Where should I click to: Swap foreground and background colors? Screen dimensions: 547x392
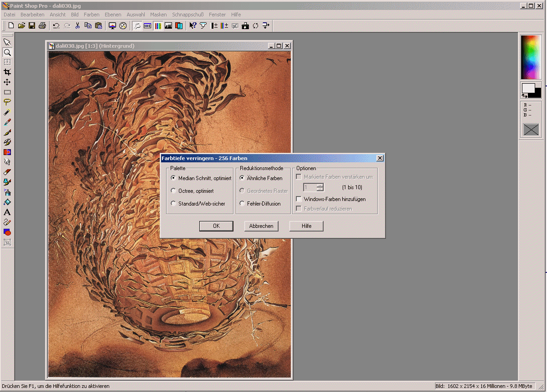(524, 95)
